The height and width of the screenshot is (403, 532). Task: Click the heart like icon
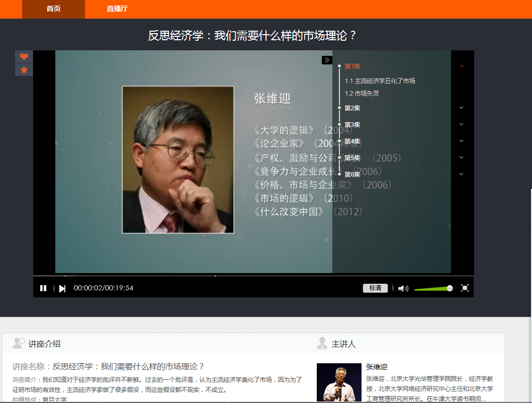[x=24, y=57]
